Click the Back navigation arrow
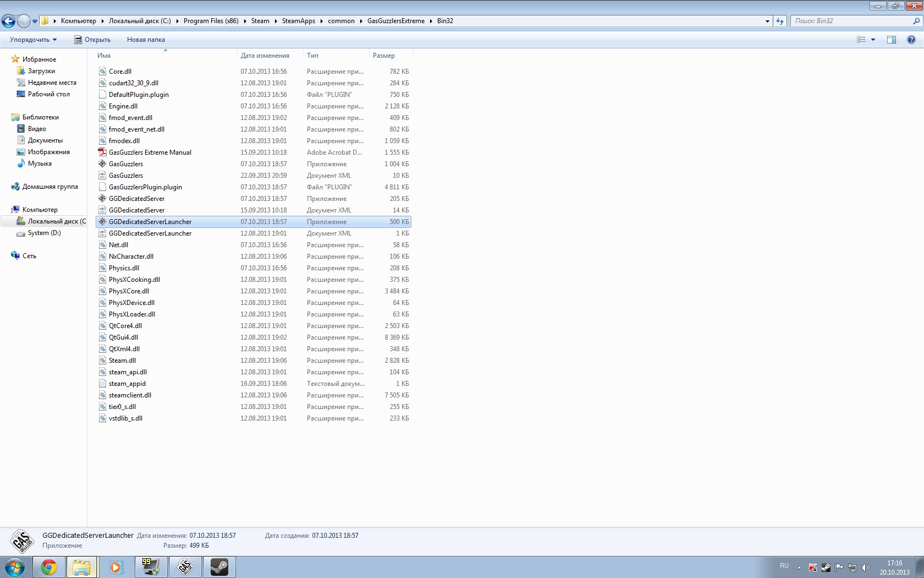This screenshot has width=924, height=578. click(x=8, y=21)
